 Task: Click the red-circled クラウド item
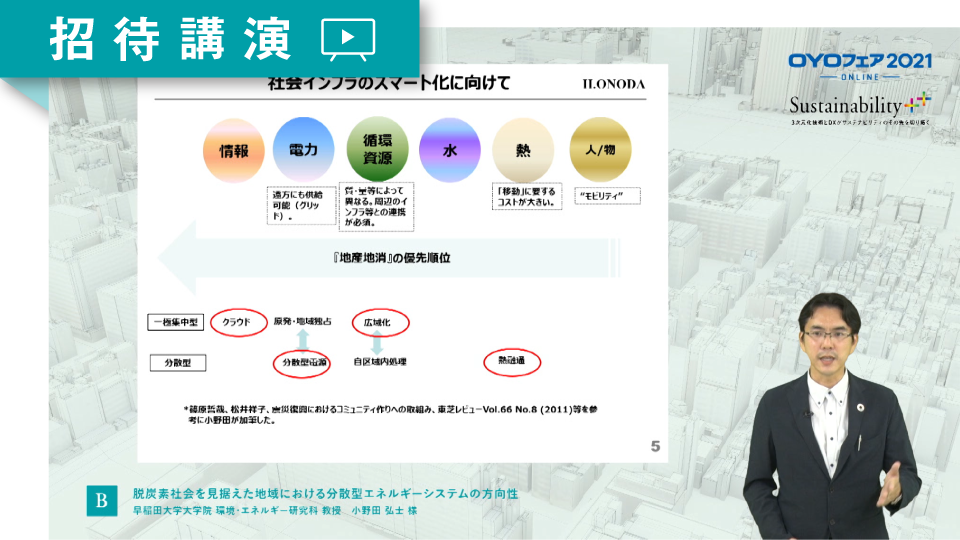238,322
